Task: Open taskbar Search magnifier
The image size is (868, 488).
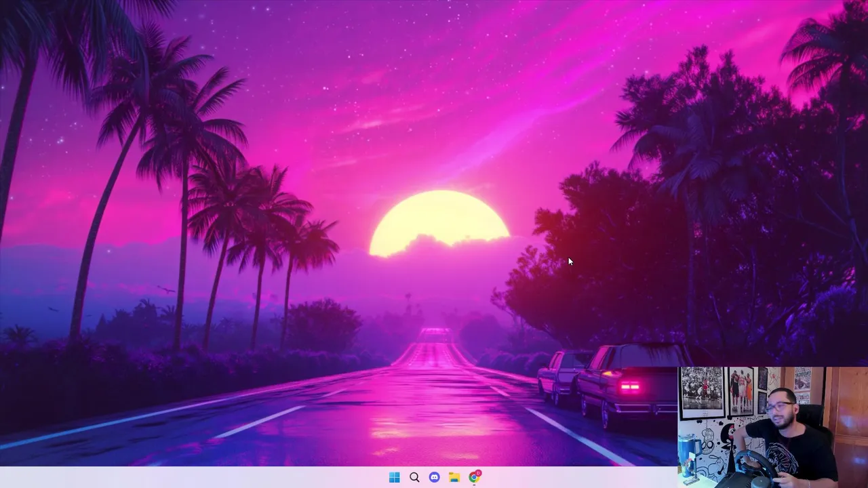Action: tap(414, 477)
